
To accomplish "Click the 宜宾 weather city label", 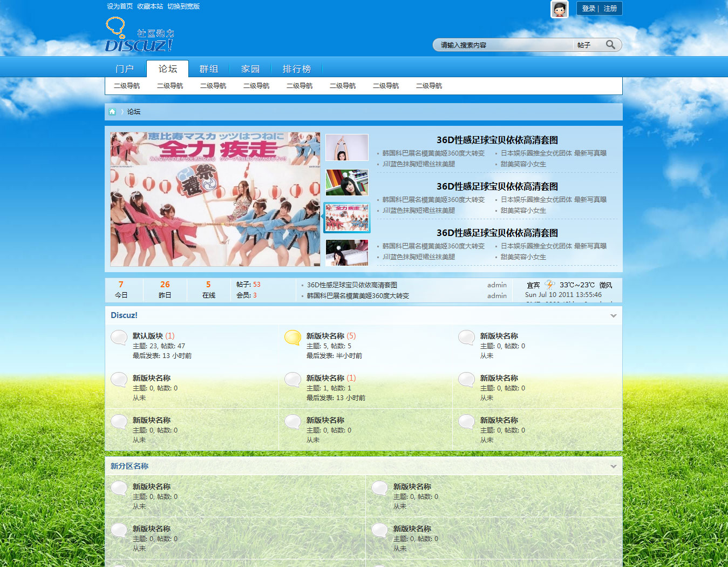I will tap(533, 285).
